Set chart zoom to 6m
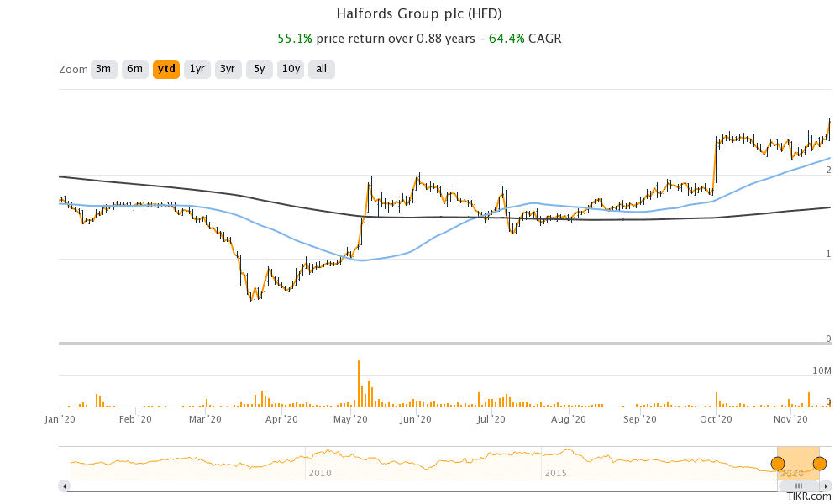Image resolution: width=840 pixels, height=504 pixels. click(135, 69)
